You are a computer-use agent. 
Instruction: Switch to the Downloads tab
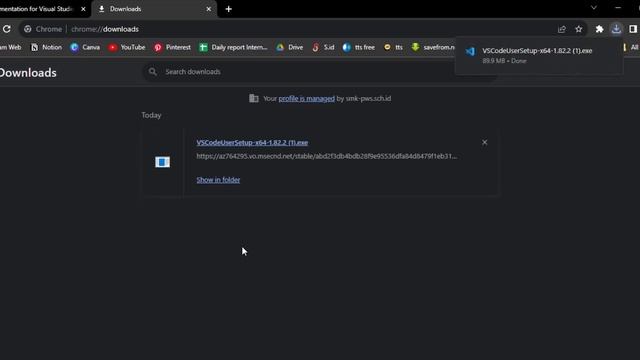point(154,9)
